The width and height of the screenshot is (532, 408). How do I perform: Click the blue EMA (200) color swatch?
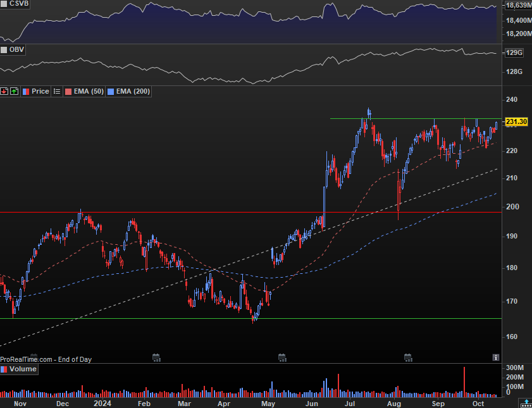pos(110,92)
